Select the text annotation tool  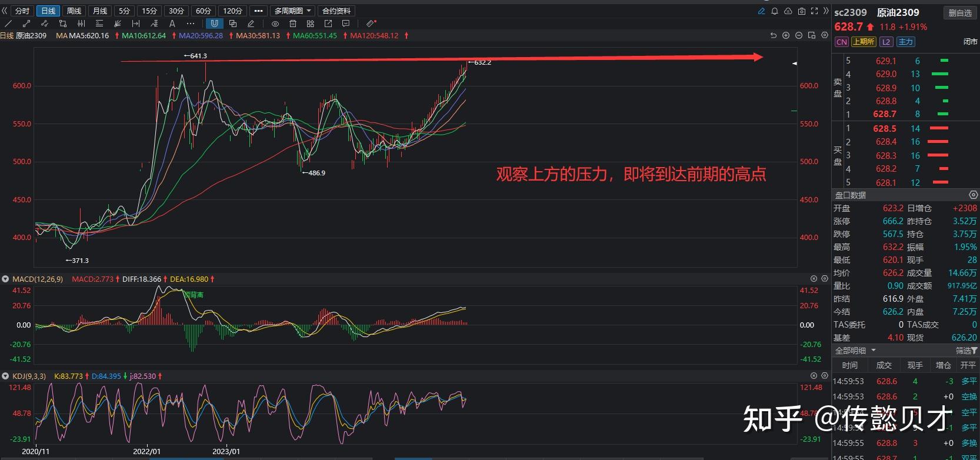(172, 24)
